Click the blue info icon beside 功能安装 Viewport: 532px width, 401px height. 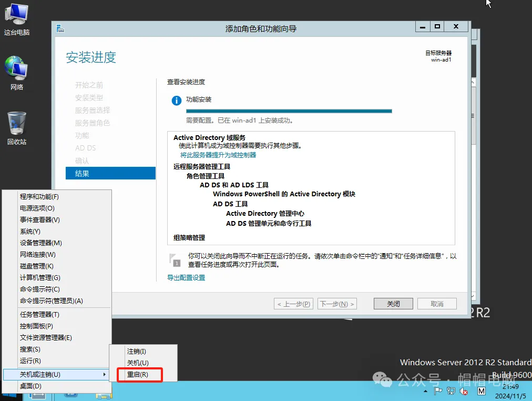(177, 101)
